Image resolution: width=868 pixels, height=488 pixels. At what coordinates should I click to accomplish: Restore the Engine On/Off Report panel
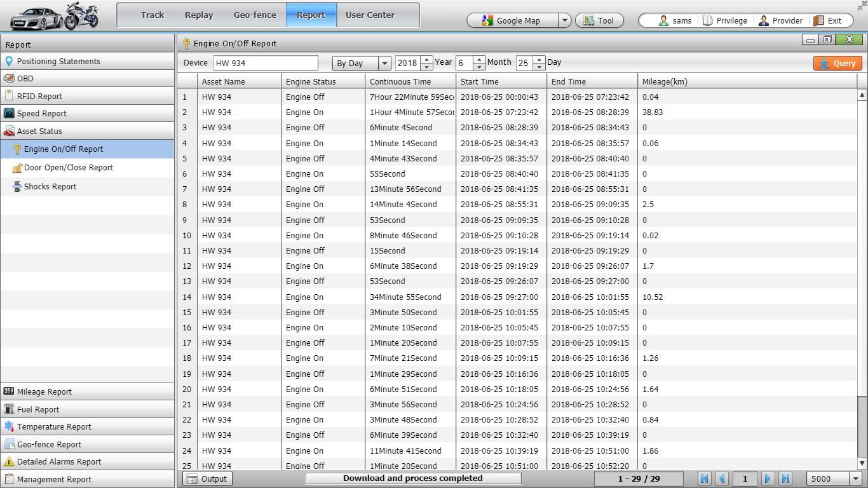(x=827, y=39)
